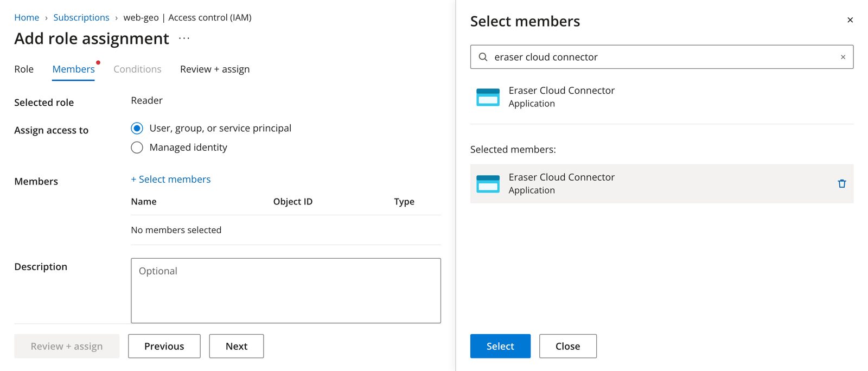
Task: Click the Previous button
Action: coord(164,346)
